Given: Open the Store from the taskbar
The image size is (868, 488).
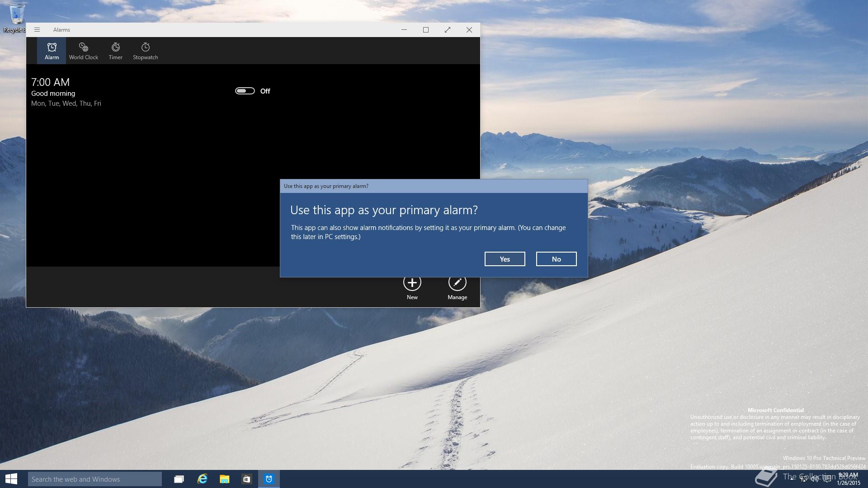Looking at the screenshot, I should click(x=246, y=479).
